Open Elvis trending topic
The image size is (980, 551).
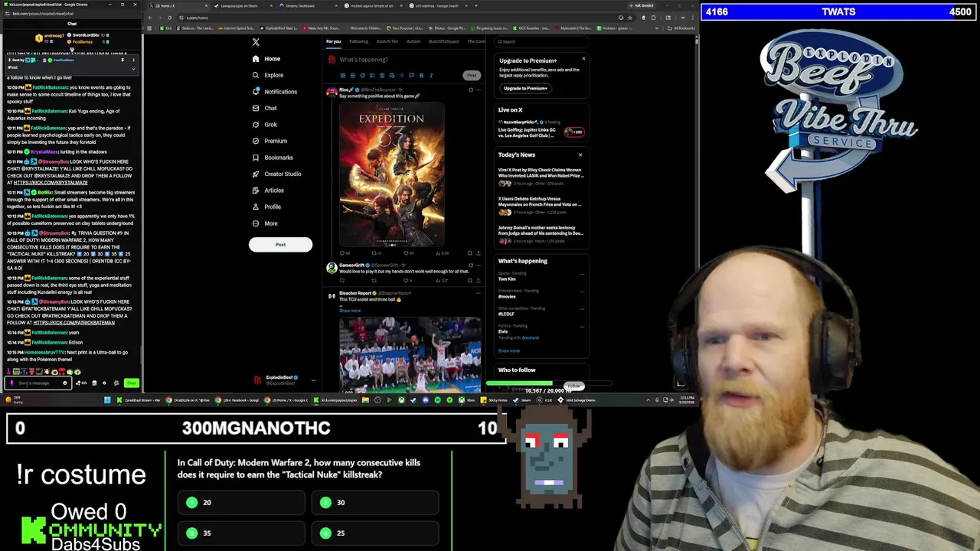click(503, 331)
